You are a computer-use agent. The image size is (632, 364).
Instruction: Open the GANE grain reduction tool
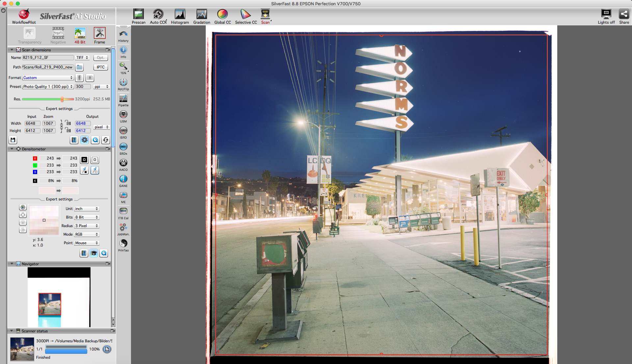point(123,180)
